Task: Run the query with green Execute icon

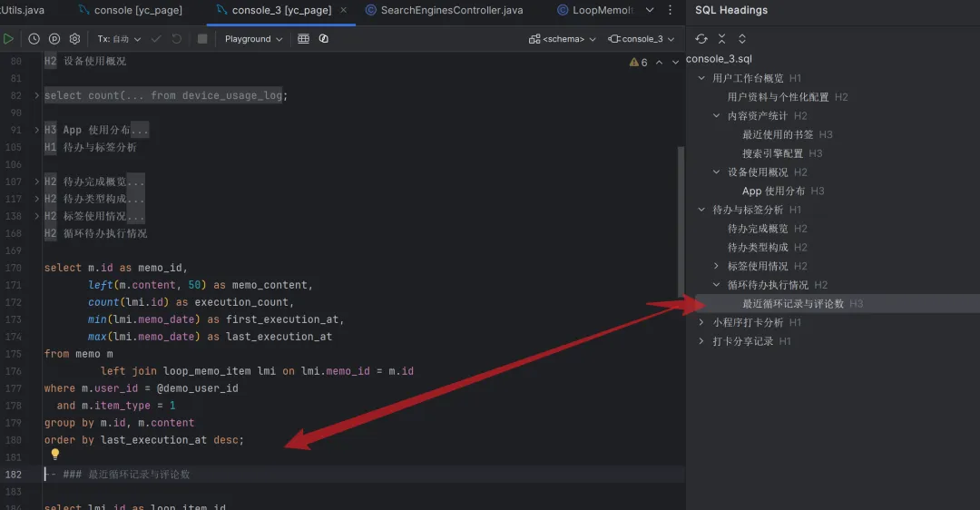Action: (x=8, y=39)
